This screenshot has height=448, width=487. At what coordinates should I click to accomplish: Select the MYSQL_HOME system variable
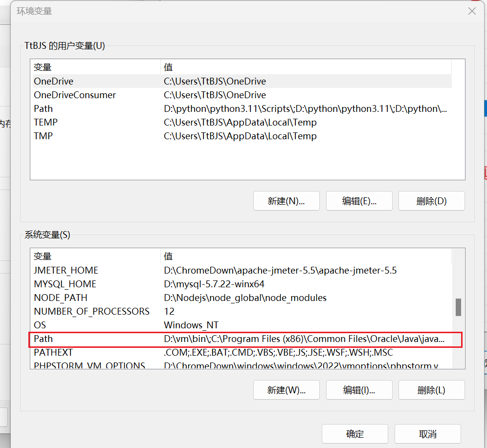pyautogui.click(x=242, y=284)
